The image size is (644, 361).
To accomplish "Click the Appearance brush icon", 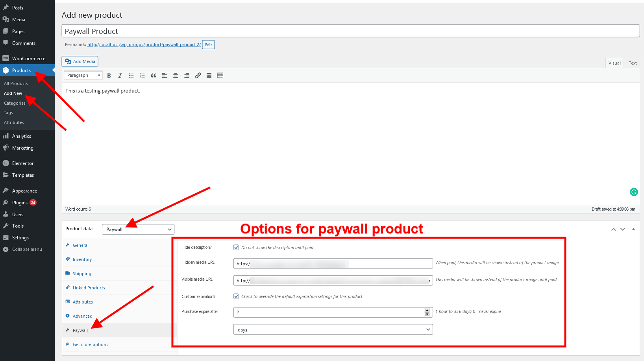I will click(6, 191).
